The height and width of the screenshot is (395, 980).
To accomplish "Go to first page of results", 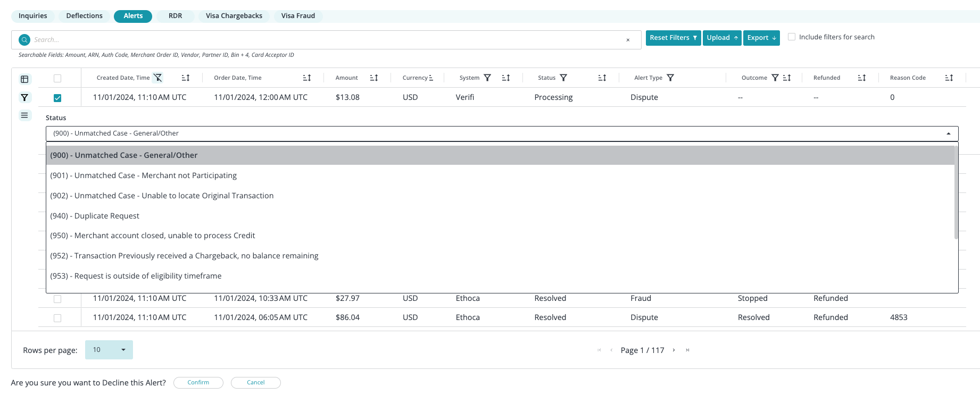I will (x=600, y=350).
